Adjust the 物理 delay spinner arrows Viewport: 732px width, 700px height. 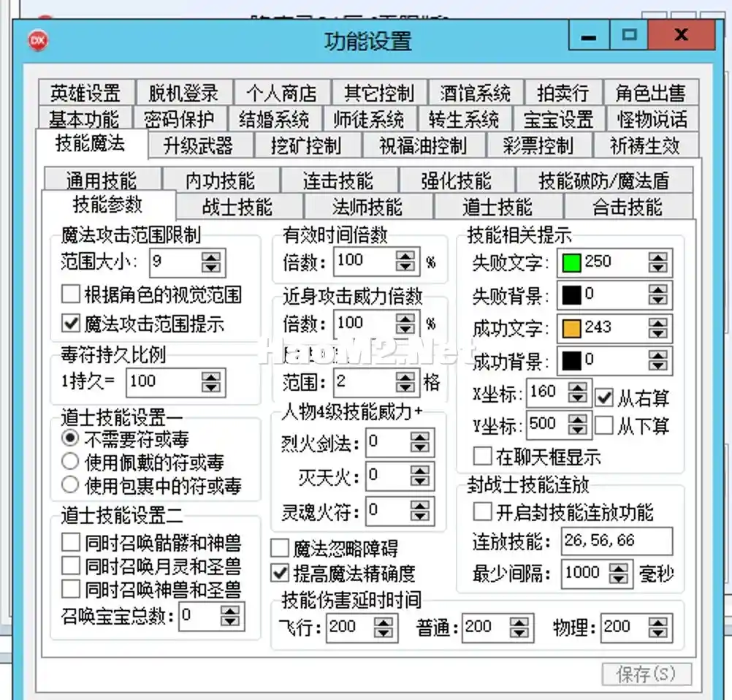657,627
